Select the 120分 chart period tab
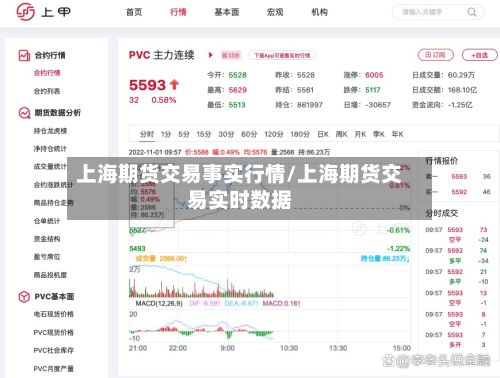The width and height of the screenshot is (500, 378). 274,134
